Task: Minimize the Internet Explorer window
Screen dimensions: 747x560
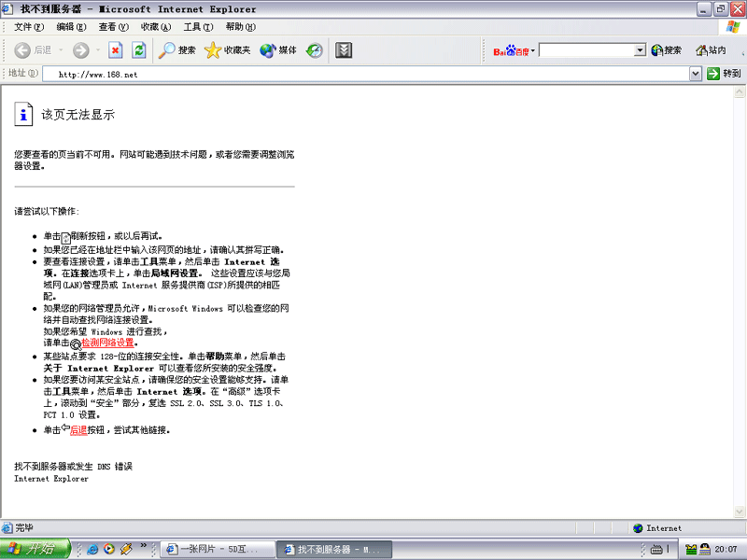Action: 704,9
